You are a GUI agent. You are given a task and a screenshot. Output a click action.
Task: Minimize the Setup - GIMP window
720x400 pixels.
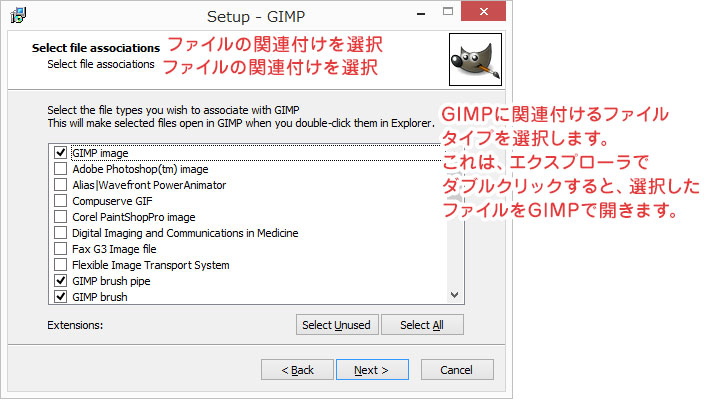(421, 13)
